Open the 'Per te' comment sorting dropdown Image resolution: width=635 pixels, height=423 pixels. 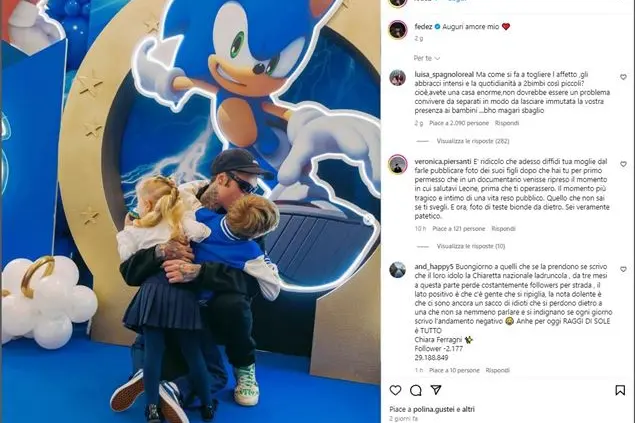coord(426,58)
